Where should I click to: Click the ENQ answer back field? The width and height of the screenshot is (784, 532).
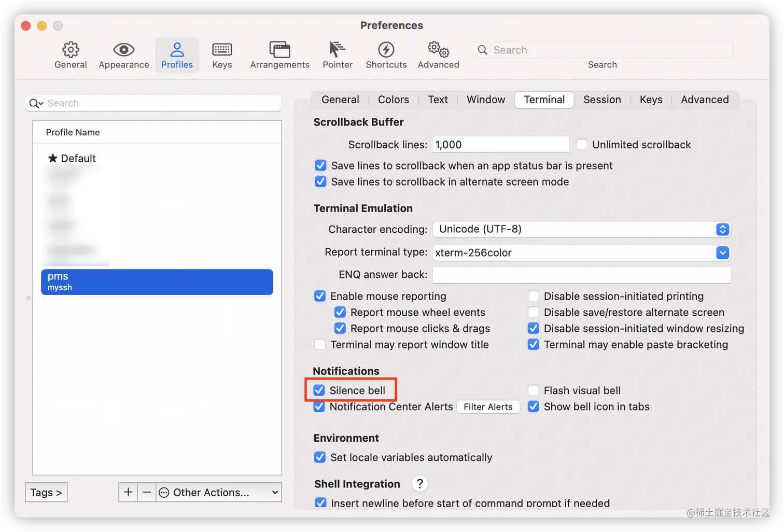coord(582,275)
